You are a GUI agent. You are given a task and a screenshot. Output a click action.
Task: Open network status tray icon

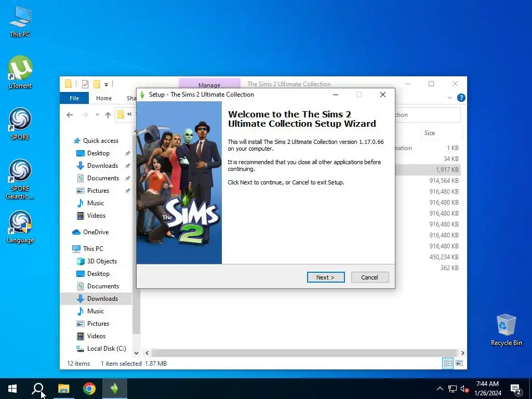[x=453, y=389]
